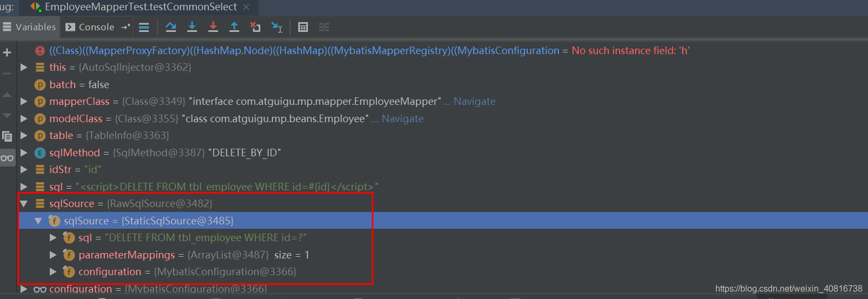Viewport: 868px width, 299px height.
Task: Add new watch with plus icon
Action: [x=7, y=52]
